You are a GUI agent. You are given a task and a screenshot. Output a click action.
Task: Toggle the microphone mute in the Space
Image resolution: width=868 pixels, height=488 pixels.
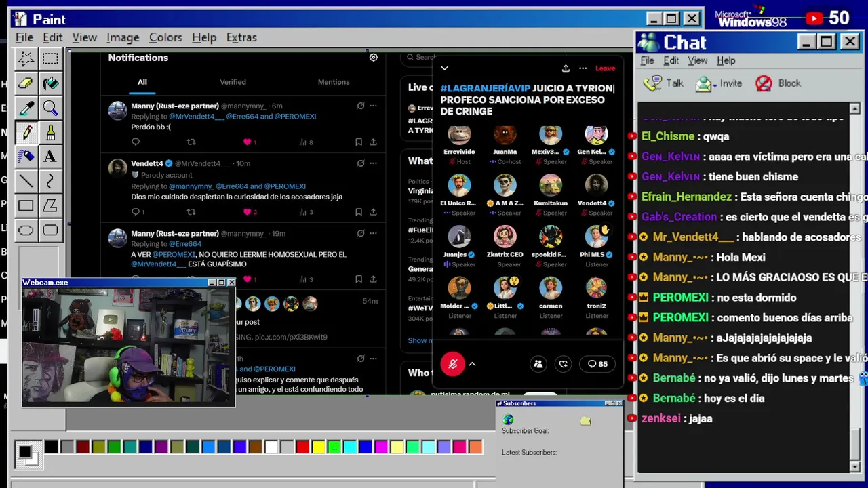[x=453, y=364]
